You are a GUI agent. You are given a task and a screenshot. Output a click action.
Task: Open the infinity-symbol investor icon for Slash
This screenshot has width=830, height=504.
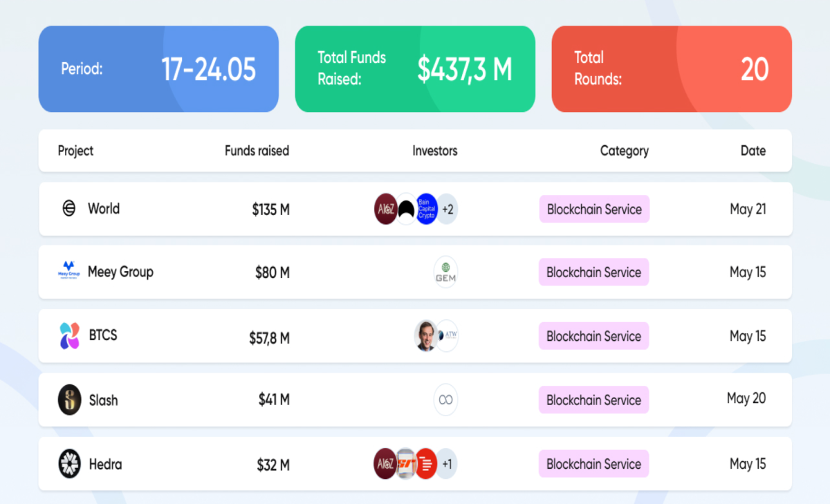445,400
